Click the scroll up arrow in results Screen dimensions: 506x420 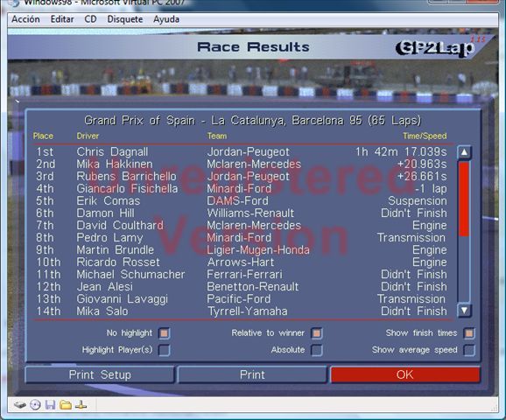[x=464, y=152]
